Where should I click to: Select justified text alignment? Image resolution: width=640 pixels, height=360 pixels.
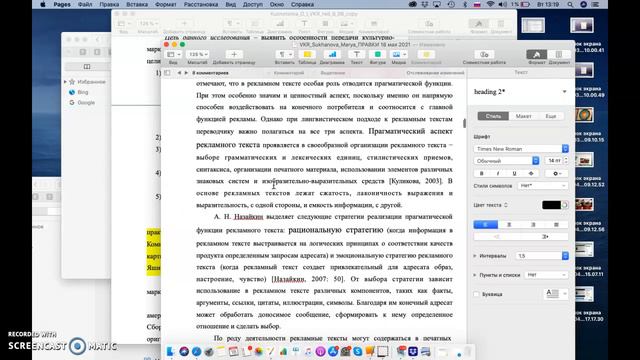point(556,224)
